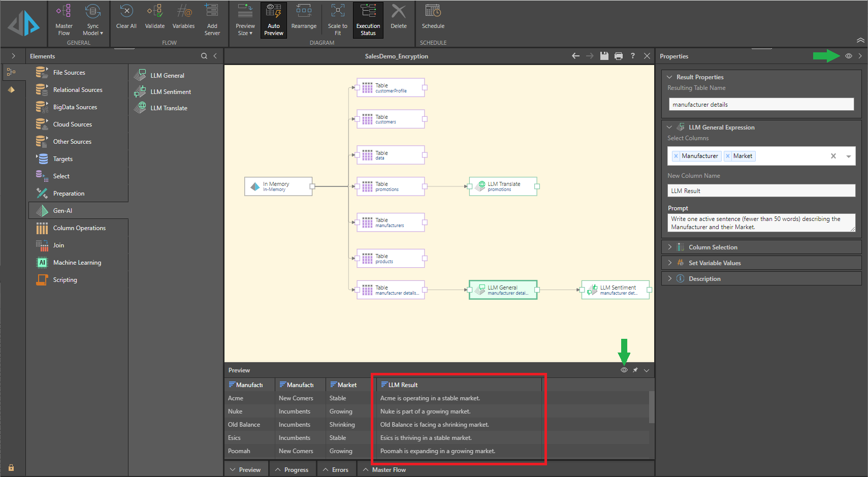Expand the Column Selection section
Image resolution: width=868 pixels, height=477 pixels.
(x=713, y=247)
